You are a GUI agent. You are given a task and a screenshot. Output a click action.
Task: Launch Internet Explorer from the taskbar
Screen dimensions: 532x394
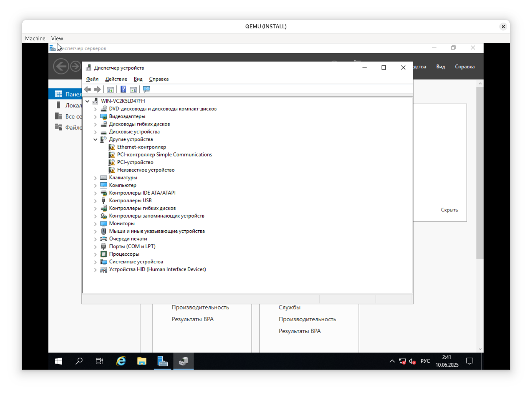pyautogui.click(x=121, y=361)
